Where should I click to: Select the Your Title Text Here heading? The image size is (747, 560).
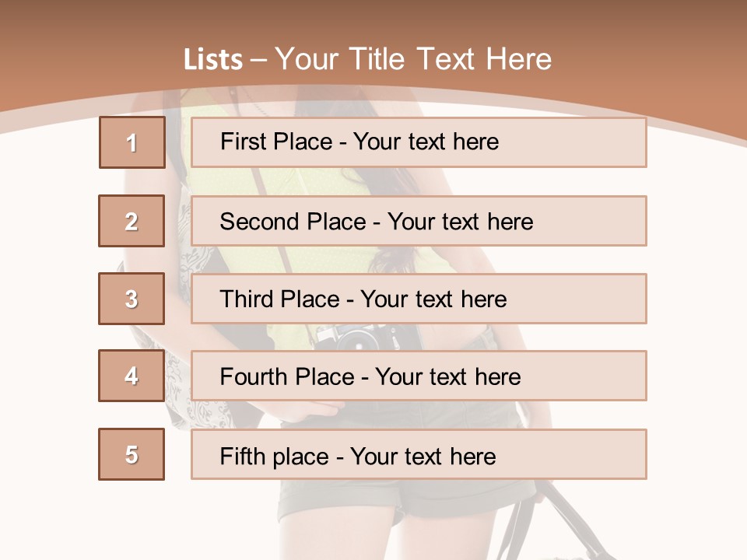(x=413, y=60)
